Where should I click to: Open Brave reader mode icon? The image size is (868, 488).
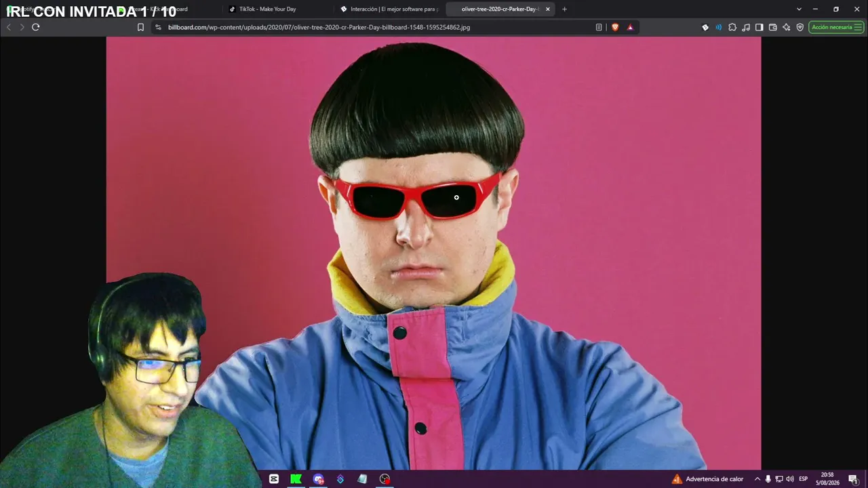pyautogui.click(x=599, y=27)
